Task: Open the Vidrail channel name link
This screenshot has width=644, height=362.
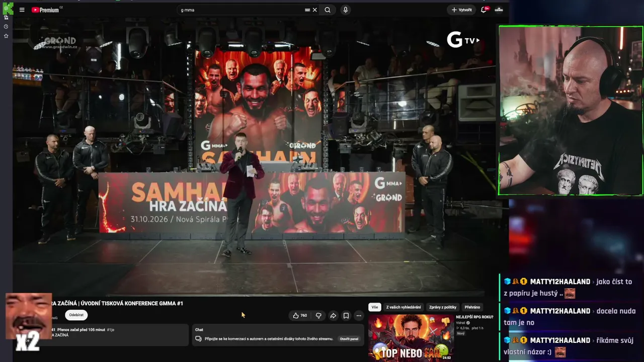Action: pos(460,323)
